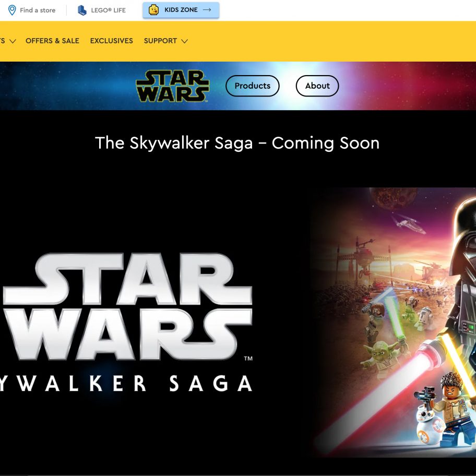Click the Find a store location pin icon
The height and width of the screenshot is (476, 476).
(x=12, y=10)
